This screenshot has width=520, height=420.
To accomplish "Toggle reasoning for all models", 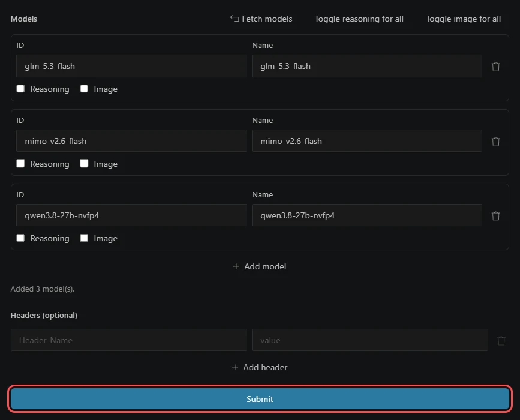I will pos(359,19).
